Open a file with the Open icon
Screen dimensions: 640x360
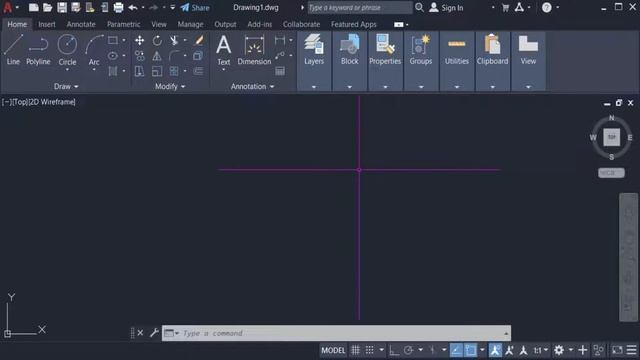click(47, 7)
